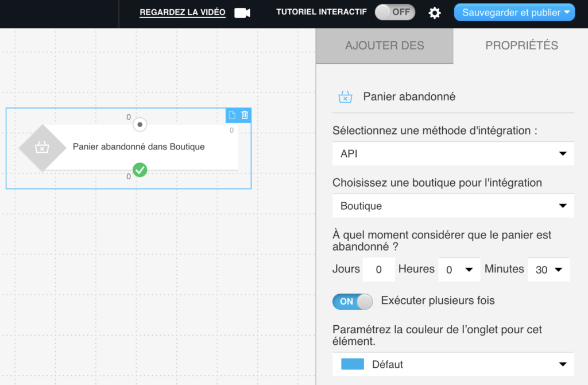Expand the Boutique selection dropdown
The image size is (588, 385).
(453, 206)
